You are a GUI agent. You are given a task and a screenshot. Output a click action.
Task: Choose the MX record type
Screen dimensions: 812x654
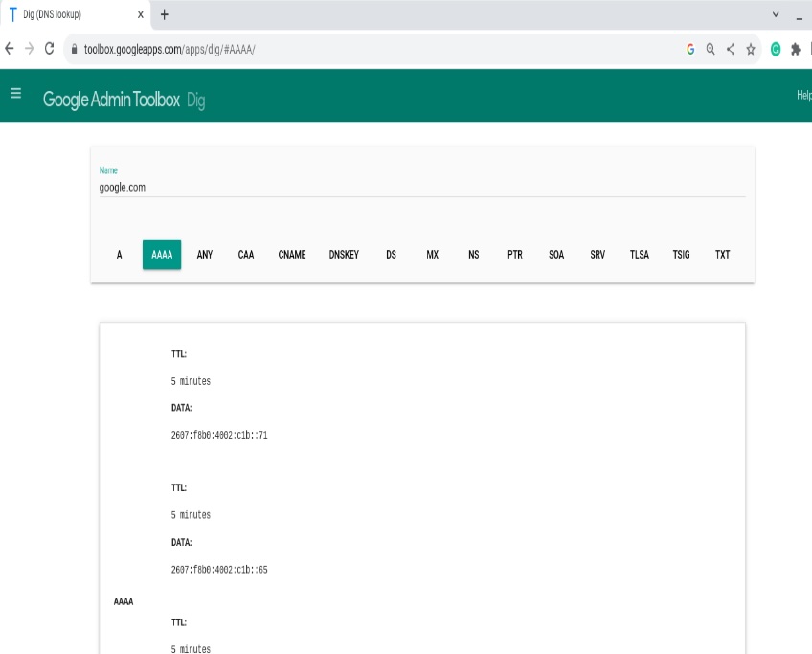click(433, 255)
